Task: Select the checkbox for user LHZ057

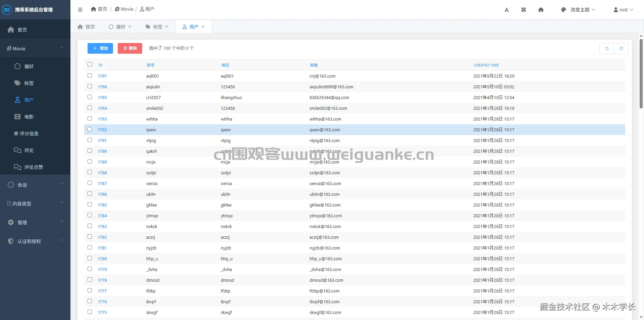Action: tap(90, 97)
